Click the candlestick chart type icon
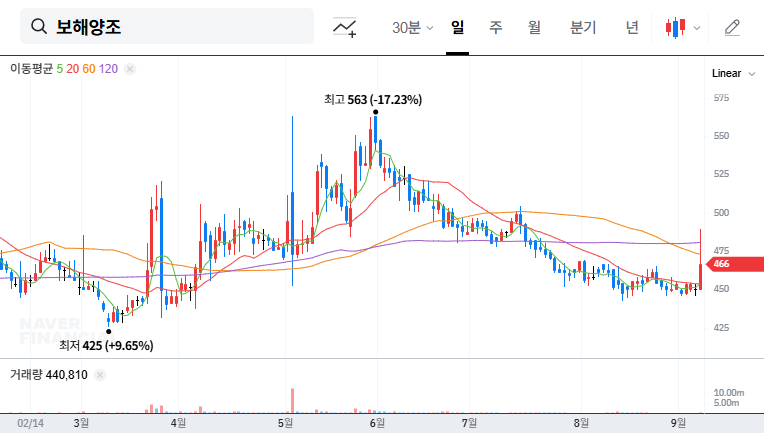Screen dimensions: 764x433 (675, 27)
